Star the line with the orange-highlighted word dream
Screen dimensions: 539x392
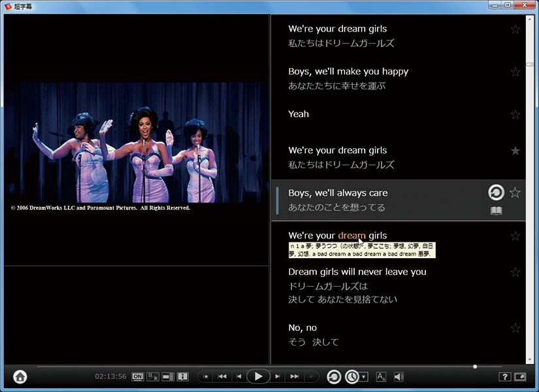(x=515, y=236)
